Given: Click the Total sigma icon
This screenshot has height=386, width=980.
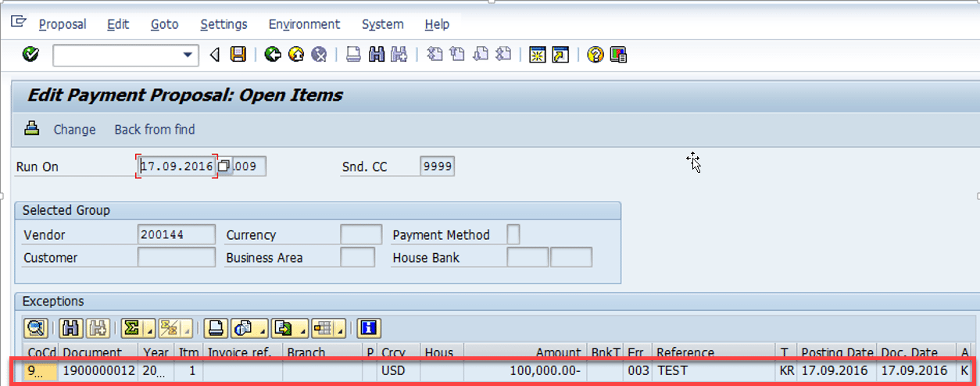Looking at the screenshot, I should (131, 328).
